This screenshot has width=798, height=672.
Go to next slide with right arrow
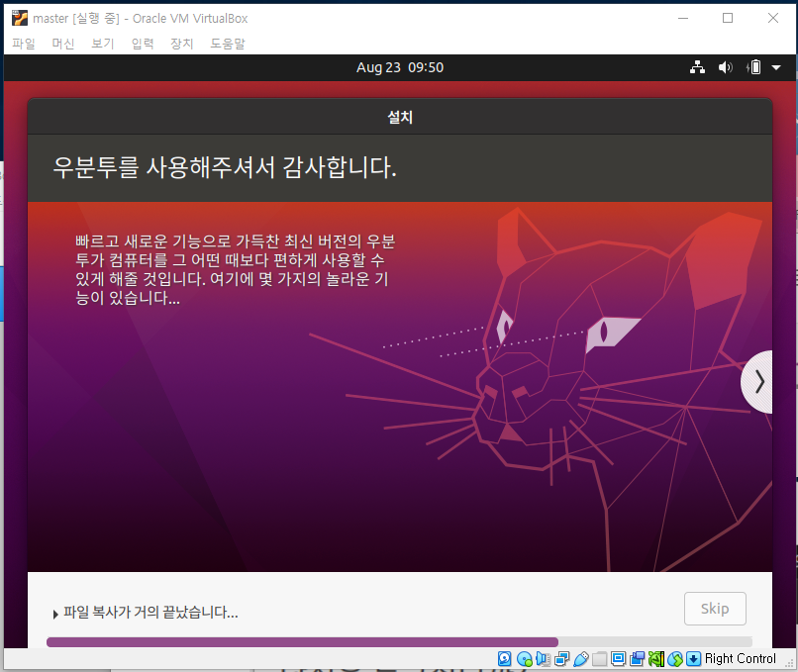[x=757, y=382]
